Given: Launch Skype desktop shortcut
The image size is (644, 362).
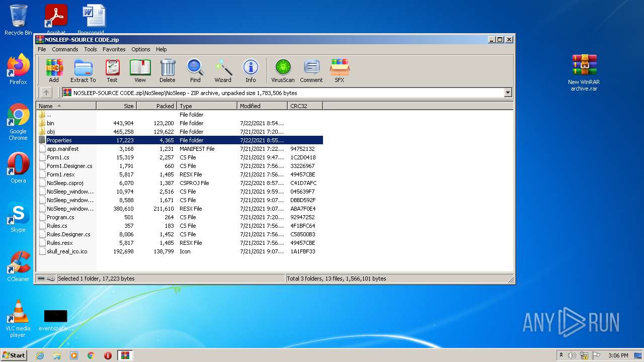Looking at the screenshot, I should [x=18, y=217].
